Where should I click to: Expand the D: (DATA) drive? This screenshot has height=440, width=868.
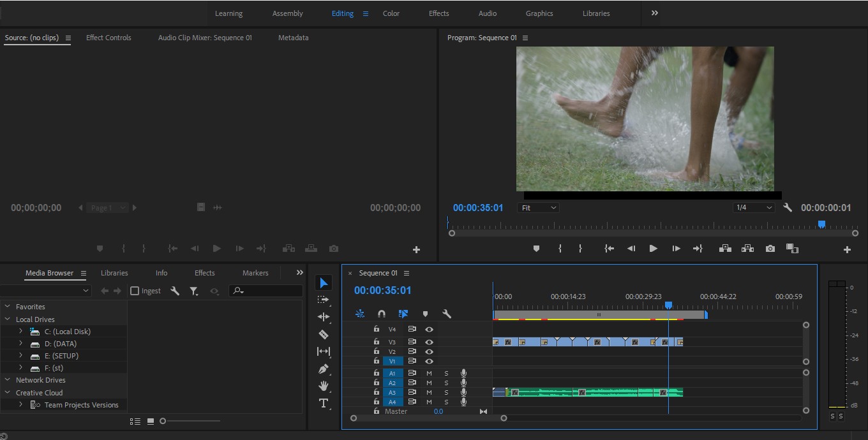(20, 344)
